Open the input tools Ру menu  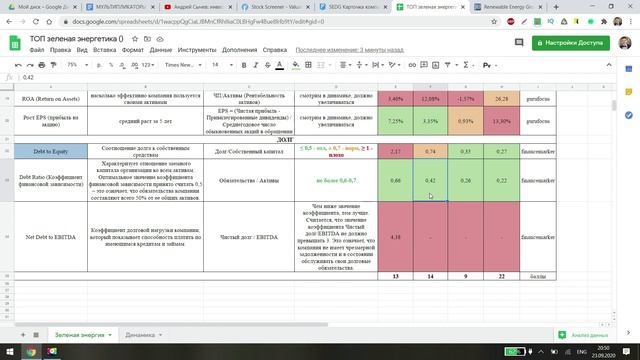tap(489, 65)
